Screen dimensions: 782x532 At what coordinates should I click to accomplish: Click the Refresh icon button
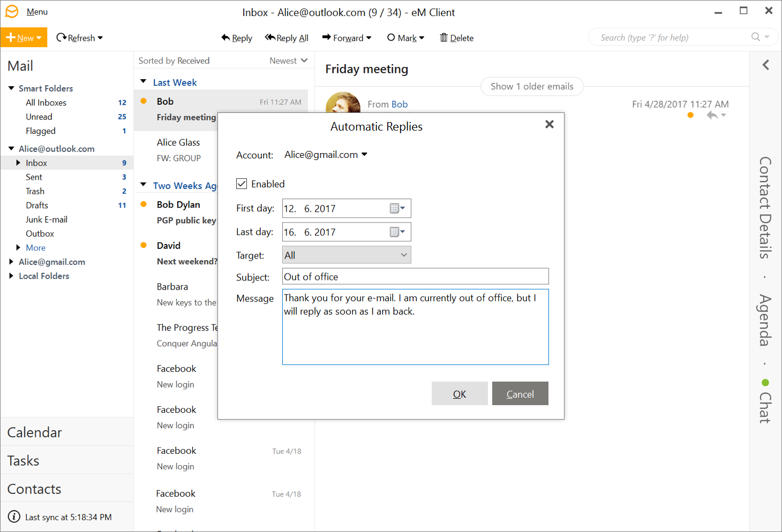click(62, 37)
